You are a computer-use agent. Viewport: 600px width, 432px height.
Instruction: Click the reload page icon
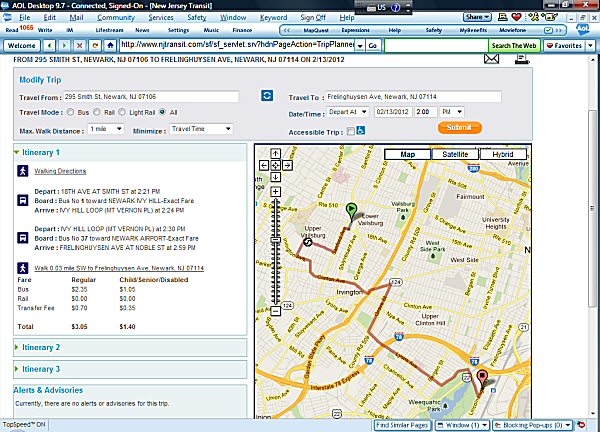pyautogui.click(x=95, y=46)
